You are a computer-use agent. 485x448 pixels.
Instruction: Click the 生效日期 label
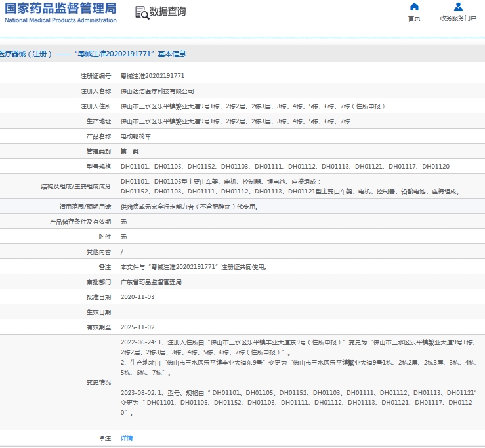(x=98, y=312)
